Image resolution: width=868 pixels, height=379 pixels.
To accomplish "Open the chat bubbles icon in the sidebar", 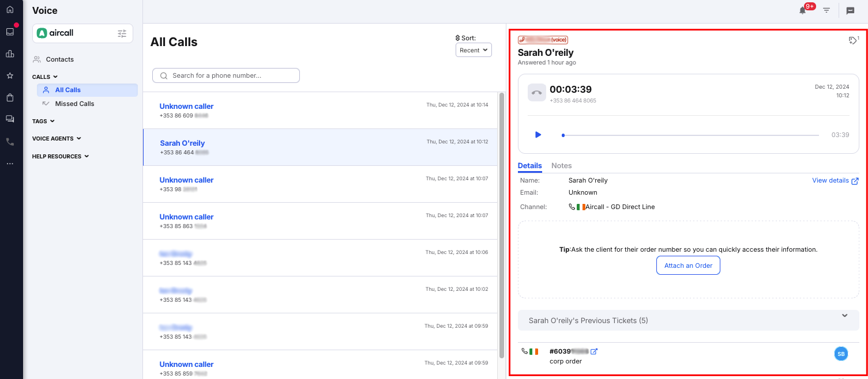I will [10, 119].
